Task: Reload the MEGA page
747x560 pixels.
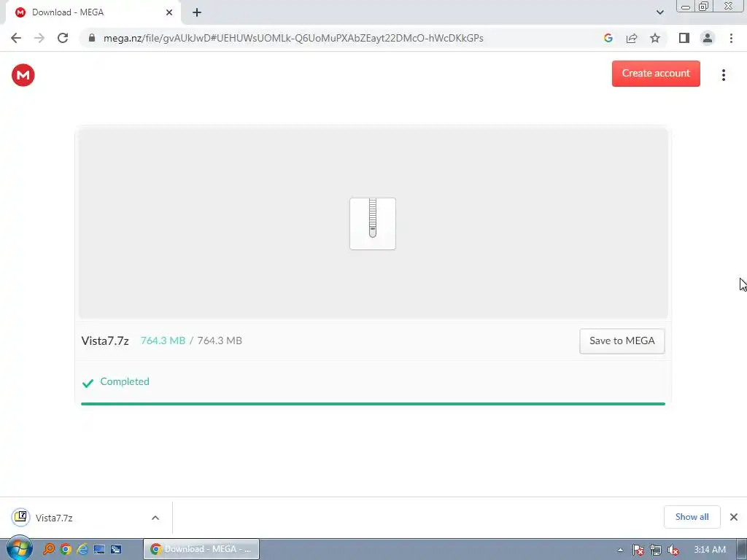Action: click(x=63, y=38)
